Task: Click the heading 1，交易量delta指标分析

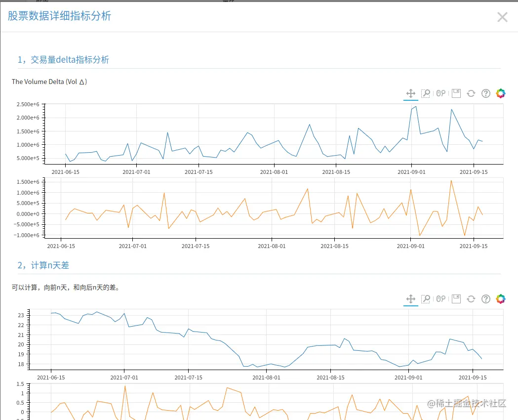Action: [x=63, y=60]
